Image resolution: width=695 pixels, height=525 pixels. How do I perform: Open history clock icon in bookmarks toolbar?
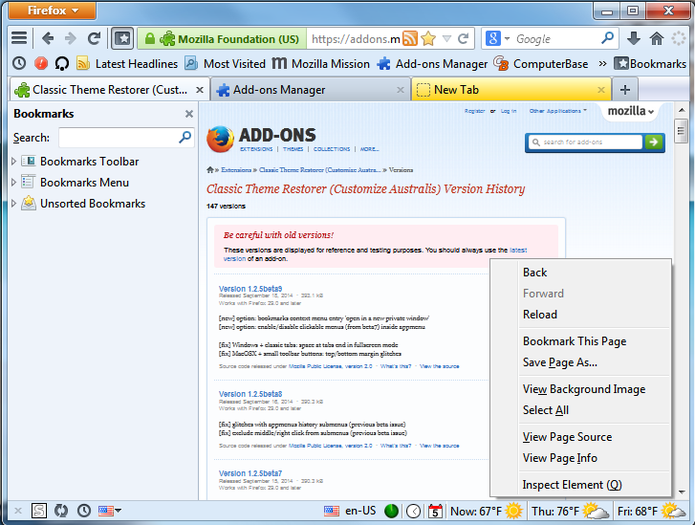(x=19, y=63)
